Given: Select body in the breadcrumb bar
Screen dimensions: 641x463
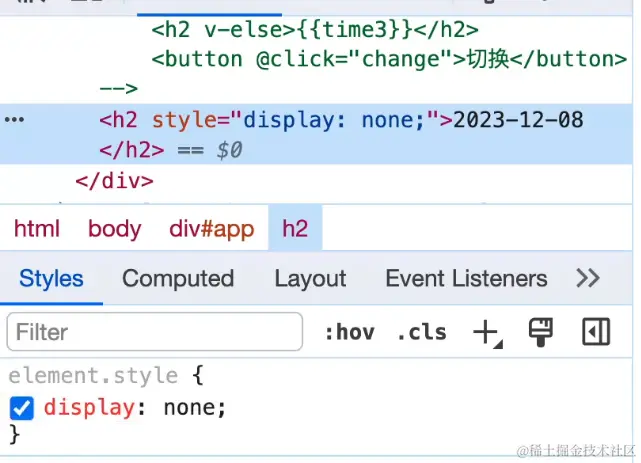Looking at the screenshot, I should [x=115, y=228].
